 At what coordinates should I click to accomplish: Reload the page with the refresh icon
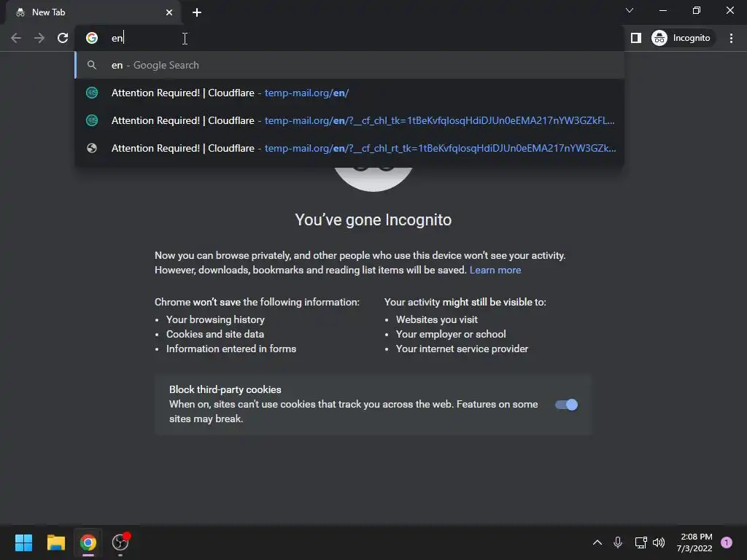point(63,38)
